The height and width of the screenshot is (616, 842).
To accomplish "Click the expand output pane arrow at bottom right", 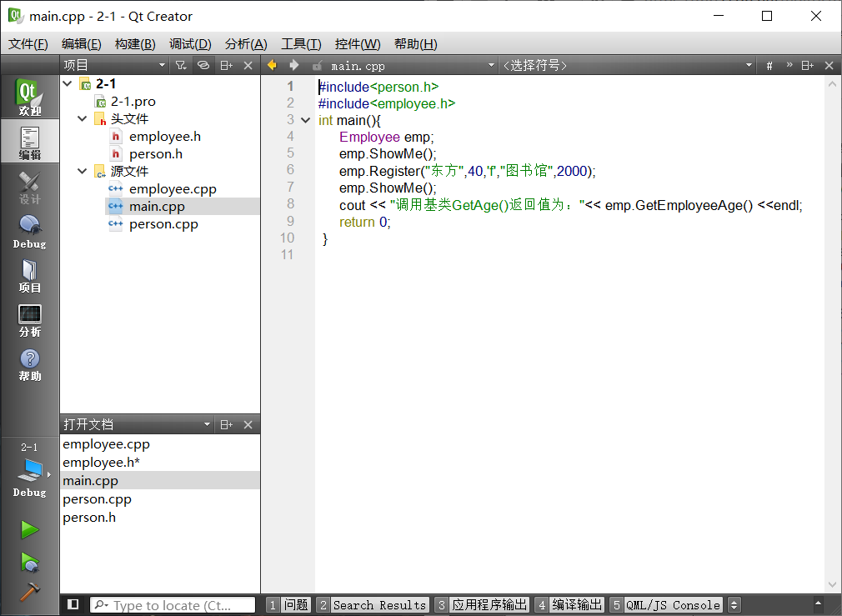I will tap(818, 604).
